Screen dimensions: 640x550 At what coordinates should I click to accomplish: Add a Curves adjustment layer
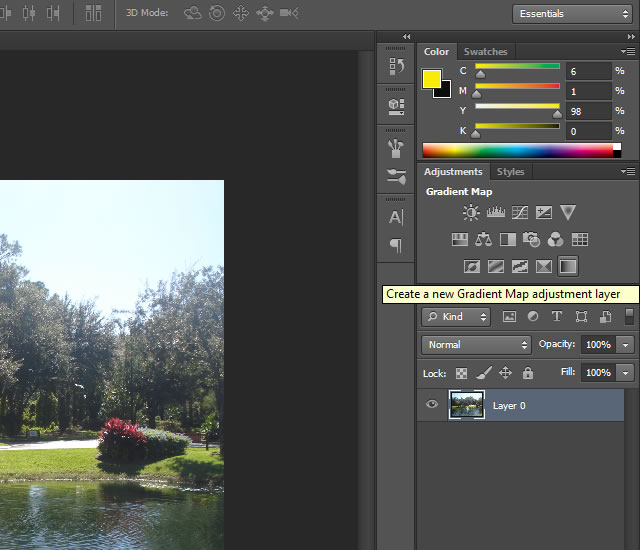coord(520,212)
